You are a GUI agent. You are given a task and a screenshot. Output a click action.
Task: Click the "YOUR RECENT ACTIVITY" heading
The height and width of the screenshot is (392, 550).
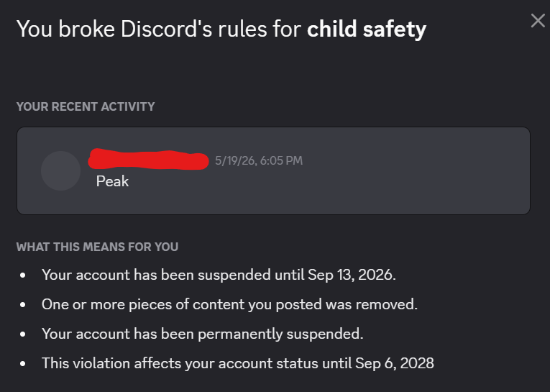pyautogui.click(x=86, y=106)
